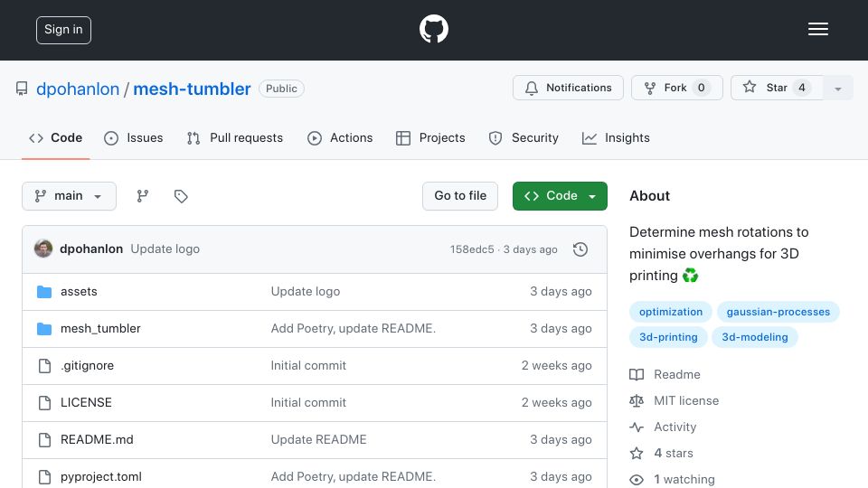
Task: Click Go to file button
Action: coord(460,196)
